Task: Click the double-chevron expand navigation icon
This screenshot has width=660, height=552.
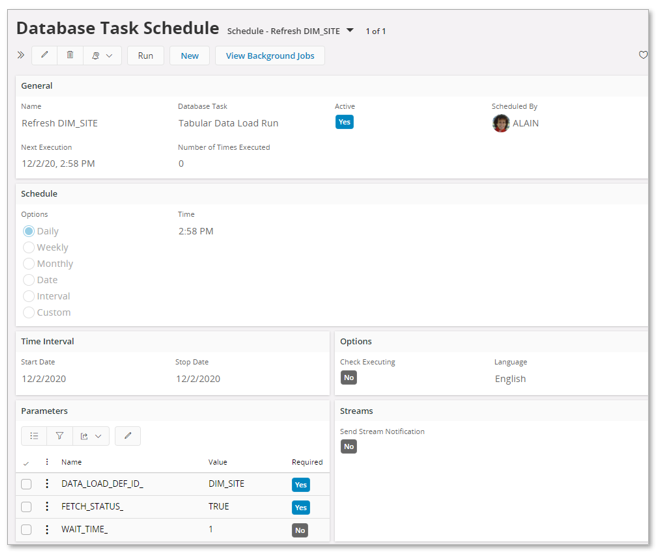Action: pyautogui.click(x=21, y=56)
